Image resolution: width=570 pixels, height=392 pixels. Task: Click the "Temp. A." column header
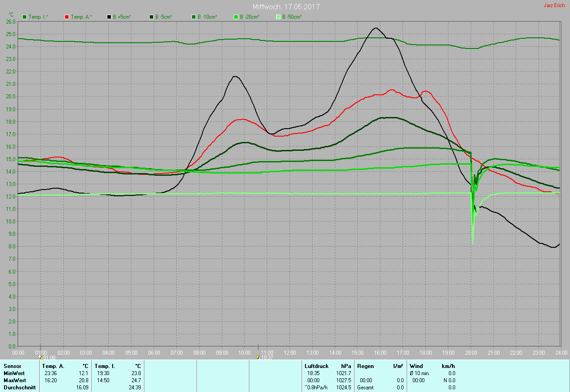click(53, 366)
